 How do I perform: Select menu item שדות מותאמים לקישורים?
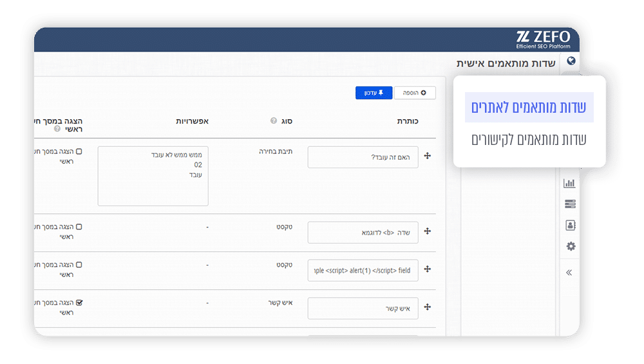pos(529,140)
